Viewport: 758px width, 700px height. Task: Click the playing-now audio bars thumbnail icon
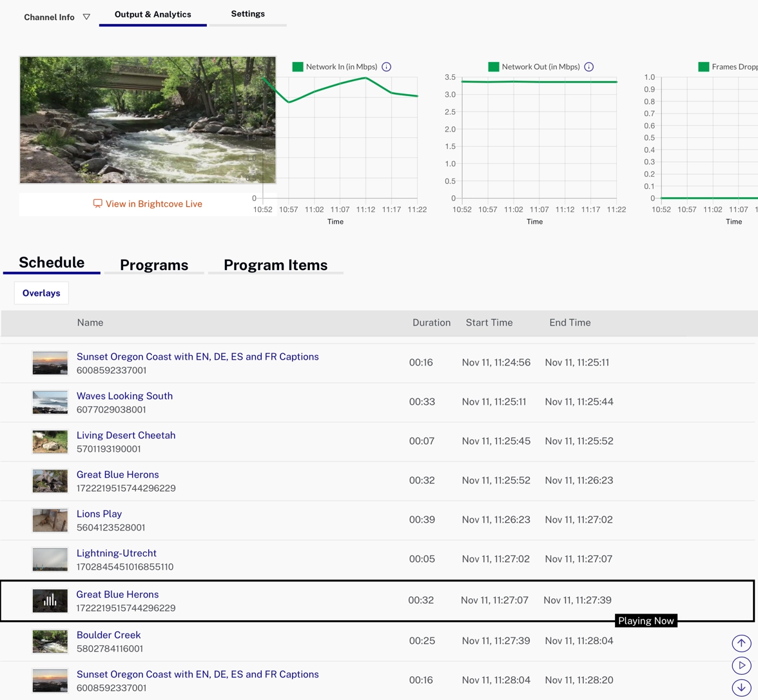click(50, 601)
